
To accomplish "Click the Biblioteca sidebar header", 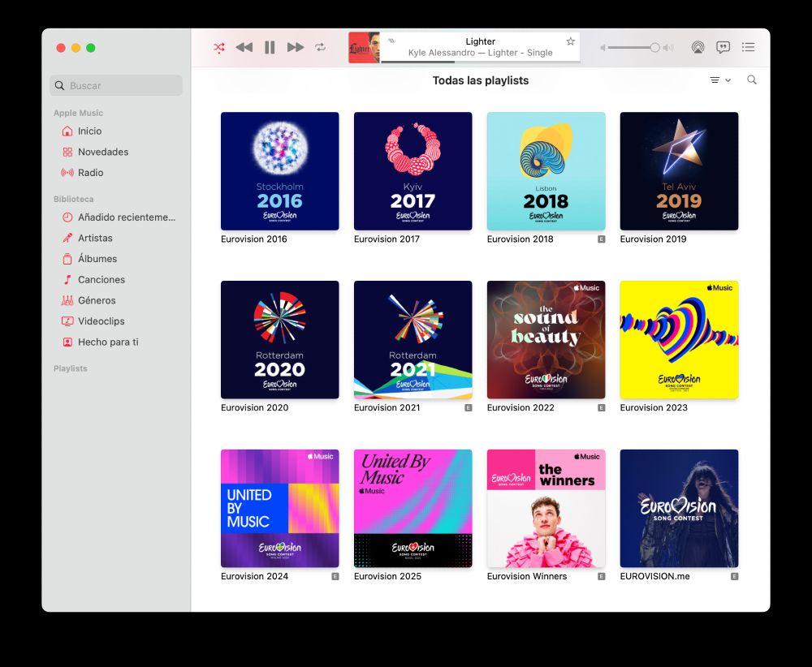I will 74,200.
